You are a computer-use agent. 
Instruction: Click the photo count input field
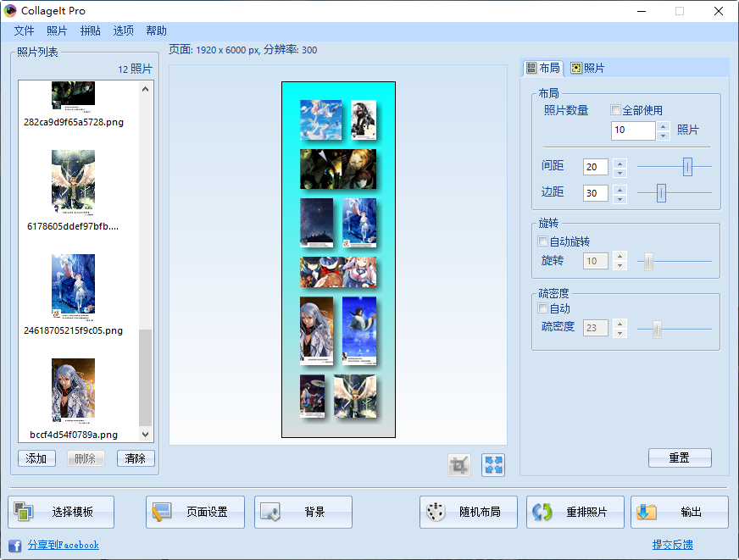pos(633,130)
